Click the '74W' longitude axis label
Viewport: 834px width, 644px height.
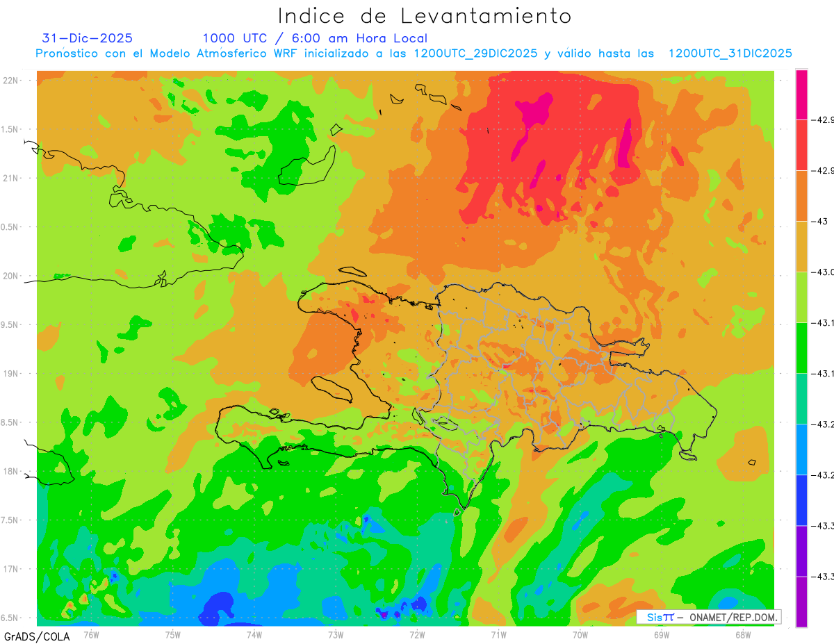click(x=254, y=634)
